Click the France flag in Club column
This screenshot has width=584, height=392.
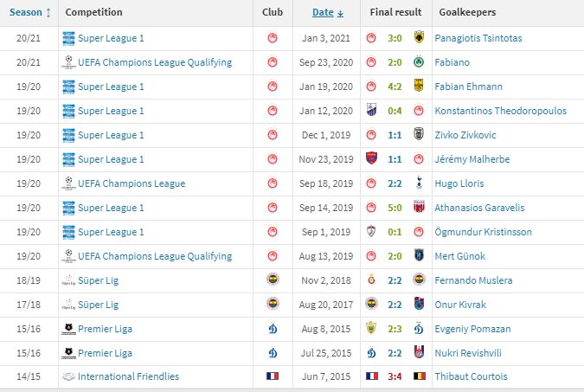point(273,376)
